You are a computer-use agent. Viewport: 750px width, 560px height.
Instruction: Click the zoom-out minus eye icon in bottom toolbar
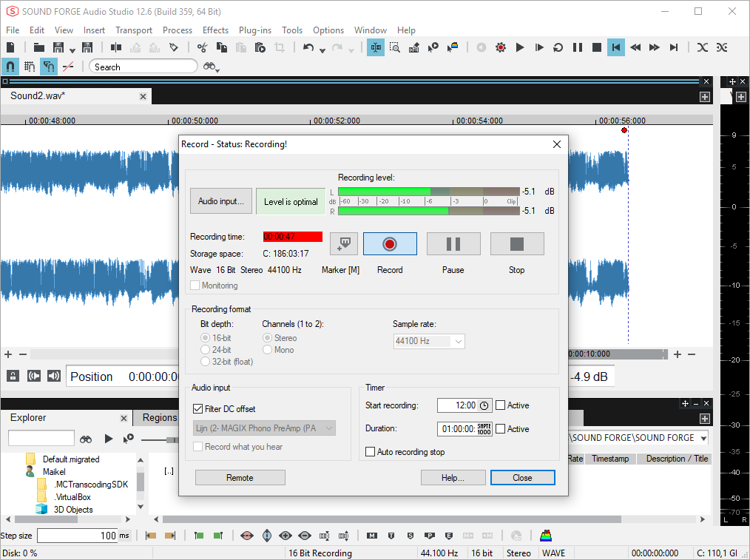pyautogui.click(x=305, y=536)
